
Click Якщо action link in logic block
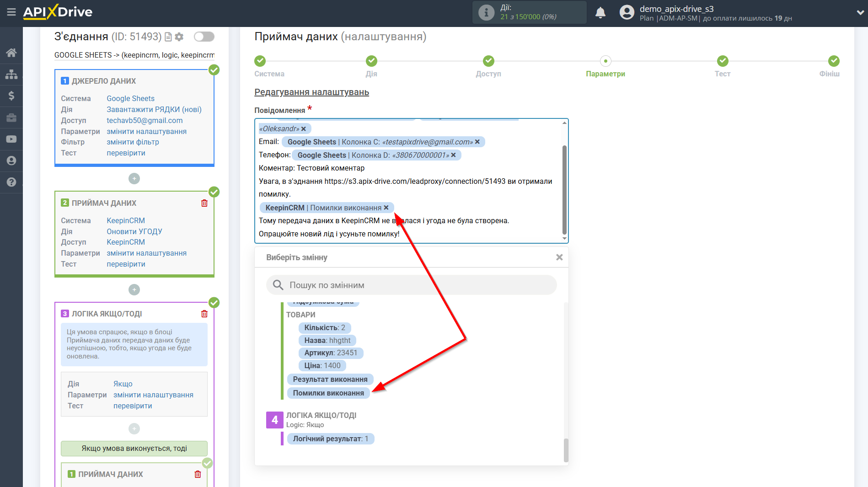click(x=123, y=384)
